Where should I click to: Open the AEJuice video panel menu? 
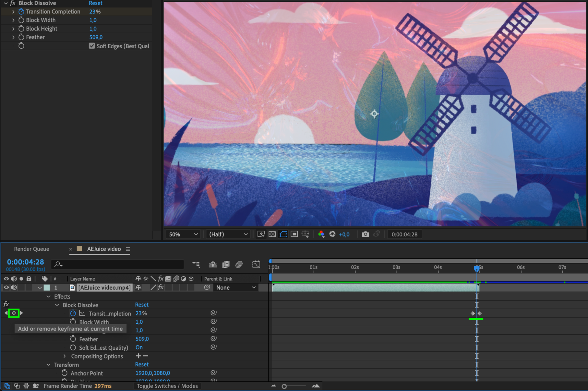click(x=128, y=249)
